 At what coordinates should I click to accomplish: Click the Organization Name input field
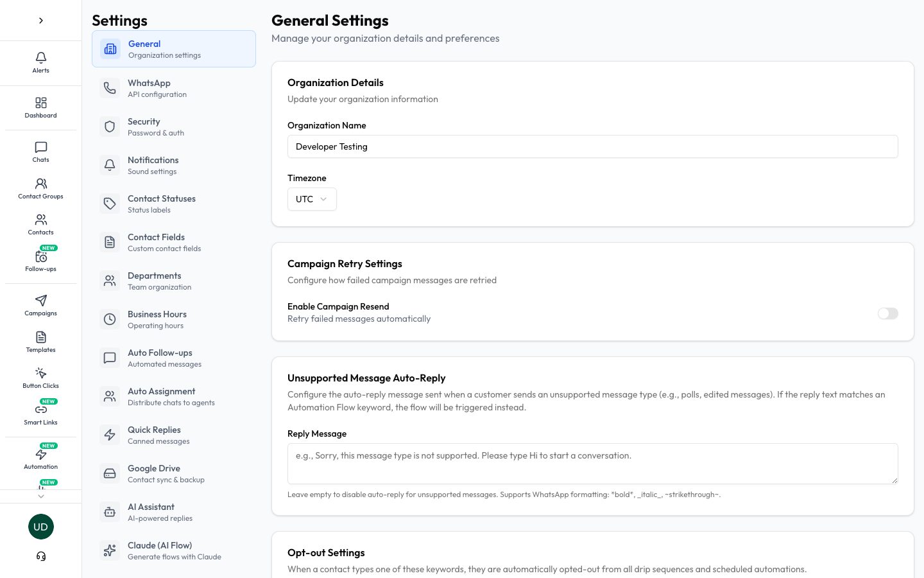coord(593,146)
